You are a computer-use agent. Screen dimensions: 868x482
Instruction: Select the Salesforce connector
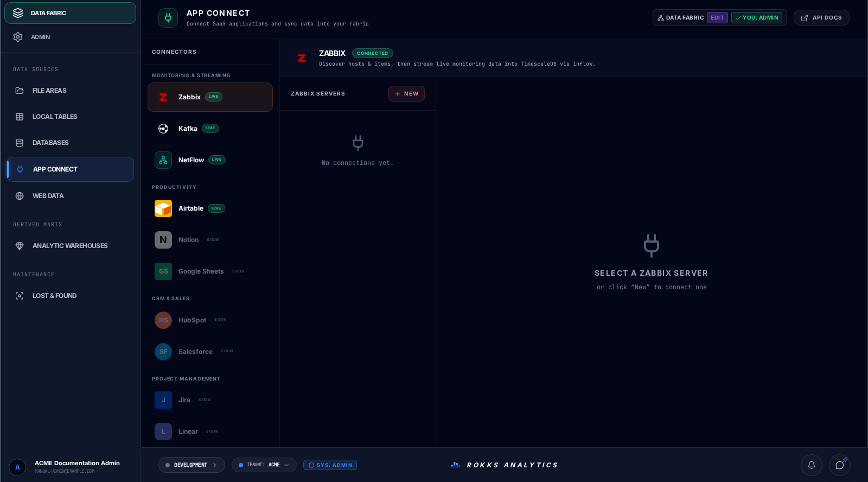[x=210, y=352]
